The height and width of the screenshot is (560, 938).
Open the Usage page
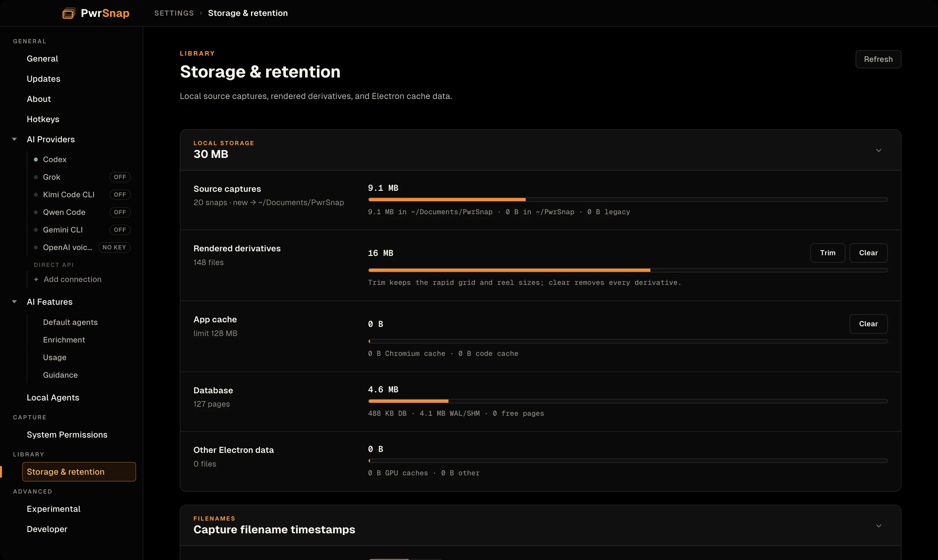(55, 357)
